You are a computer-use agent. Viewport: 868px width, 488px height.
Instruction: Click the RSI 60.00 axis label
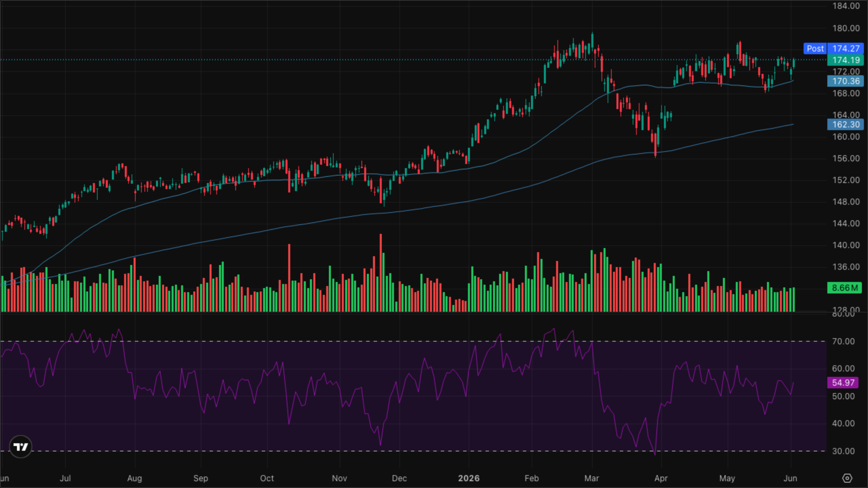pos(843,368)
